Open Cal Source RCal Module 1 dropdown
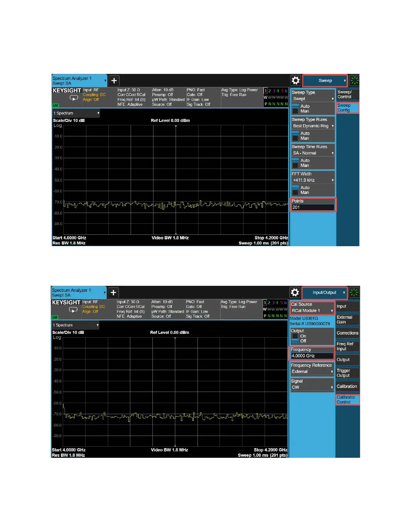 [x=312, y=311]
